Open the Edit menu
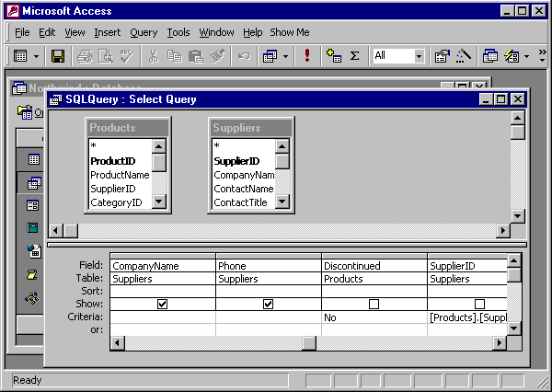The width and height of the screenshot is (552, 392). click(47, 32)
